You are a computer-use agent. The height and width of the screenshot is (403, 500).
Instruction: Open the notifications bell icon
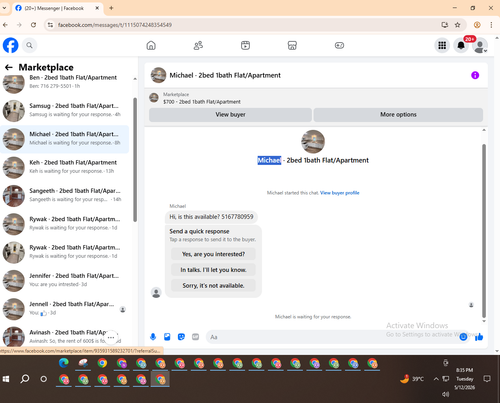point(461,45)
